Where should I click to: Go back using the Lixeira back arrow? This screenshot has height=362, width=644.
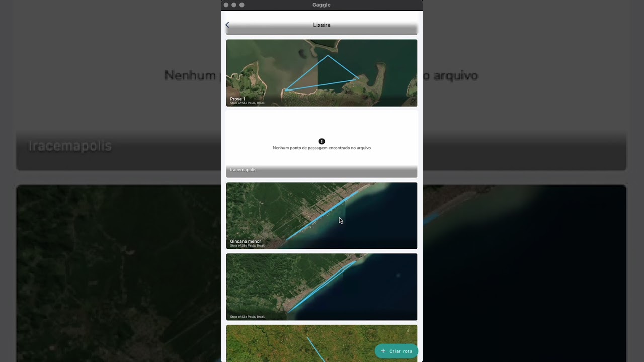(227, 25)
